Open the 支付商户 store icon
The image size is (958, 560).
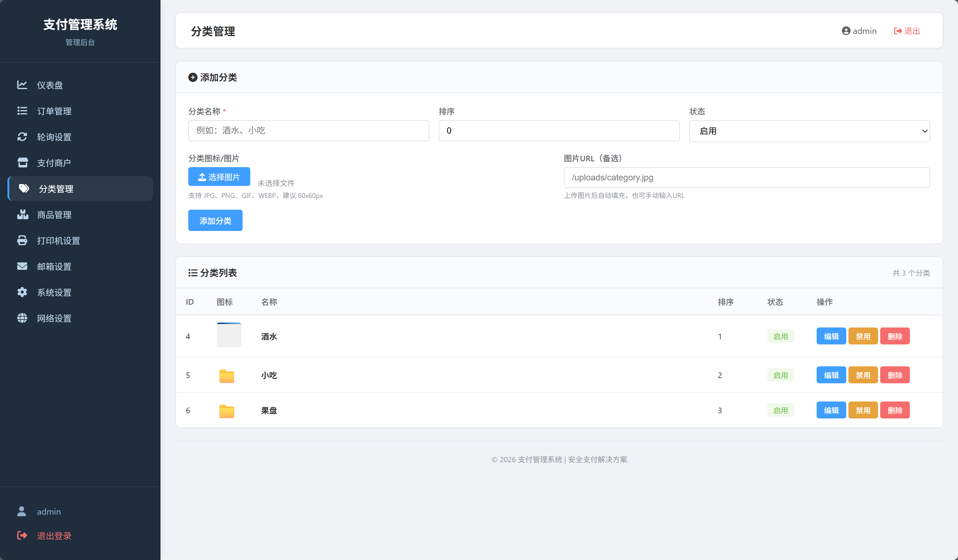[x=23, y=163]
